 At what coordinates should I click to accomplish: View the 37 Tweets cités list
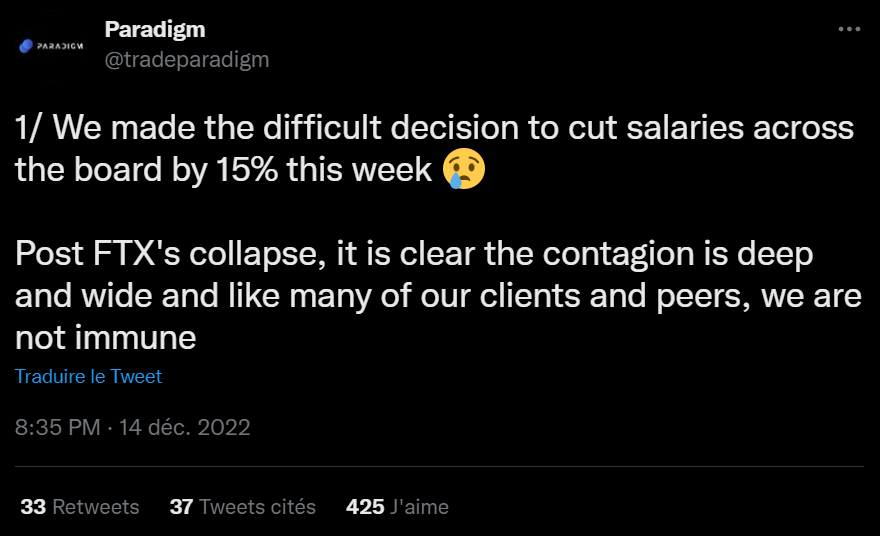tap(242, 507)
